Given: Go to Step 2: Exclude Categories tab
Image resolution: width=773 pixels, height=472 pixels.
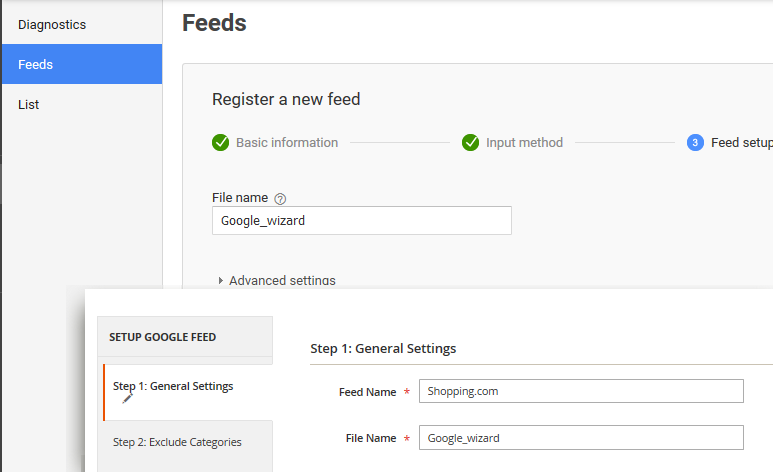Looking at the screenshot, I should click(x=177, y=442).
